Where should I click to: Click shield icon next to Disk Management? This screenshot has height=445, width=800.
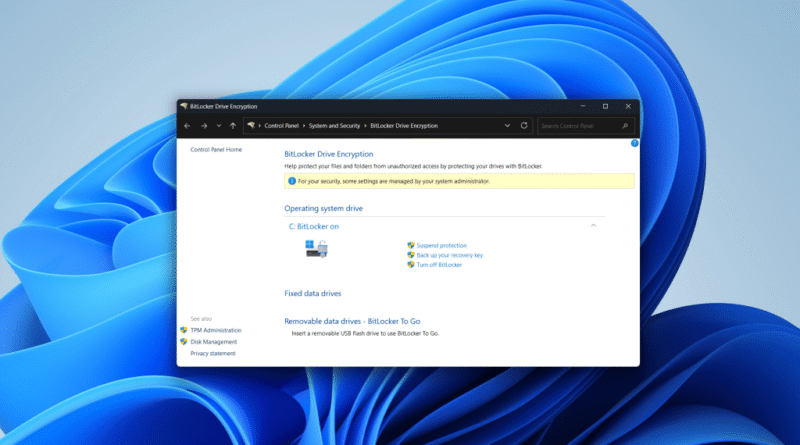[x=184, y=342]
